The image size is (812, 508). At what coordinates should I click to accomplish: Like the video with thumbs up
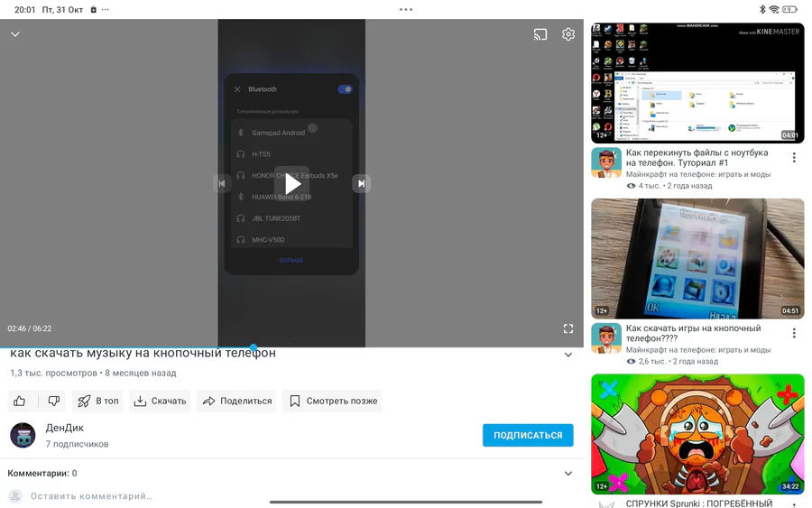pyautogui.click(x=20, y=401)
